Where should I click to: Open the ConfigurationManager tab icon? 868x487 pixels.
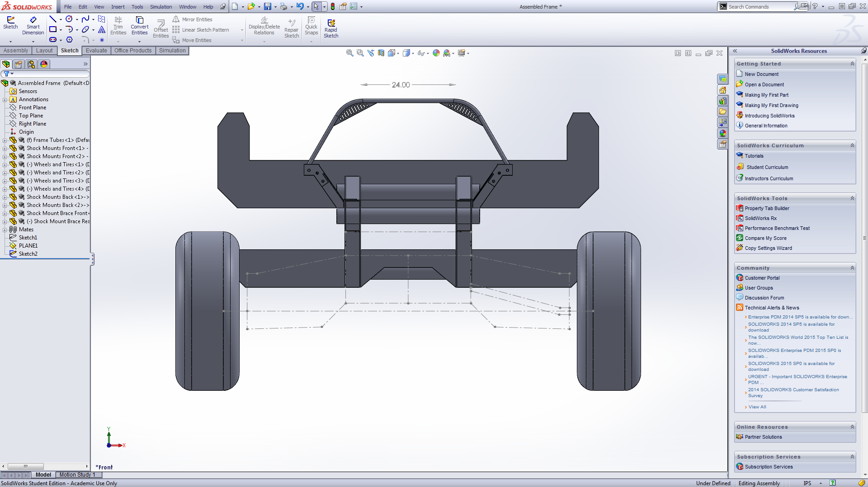(x=31, y=64)
